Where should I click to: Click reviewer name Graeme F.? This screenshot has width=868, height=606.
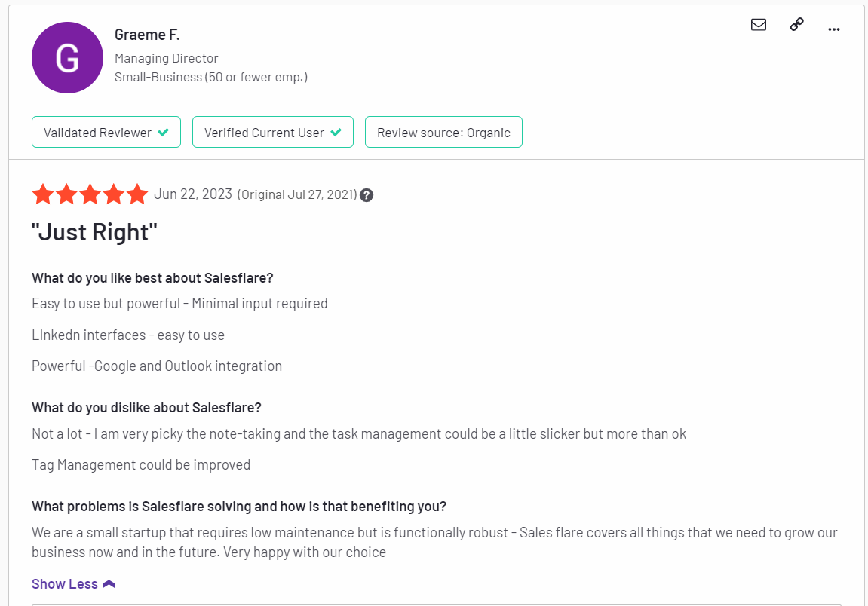[147, 35]
